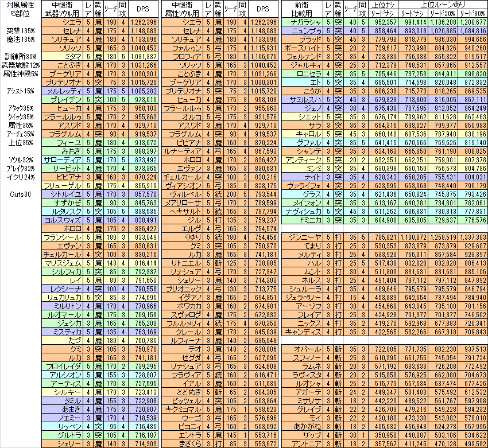Click the グルトラ name cell
This screenshot has width=488, height=448.
[62, 435]
